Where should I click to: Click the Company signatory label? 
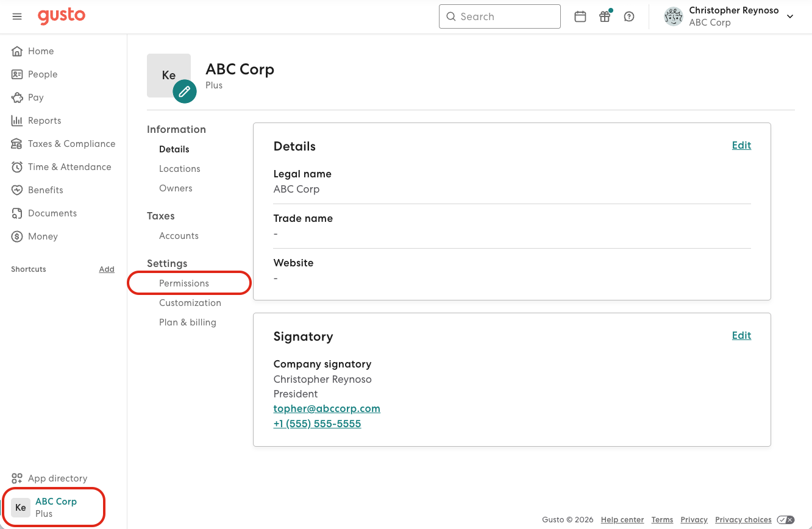pos(322,364)
